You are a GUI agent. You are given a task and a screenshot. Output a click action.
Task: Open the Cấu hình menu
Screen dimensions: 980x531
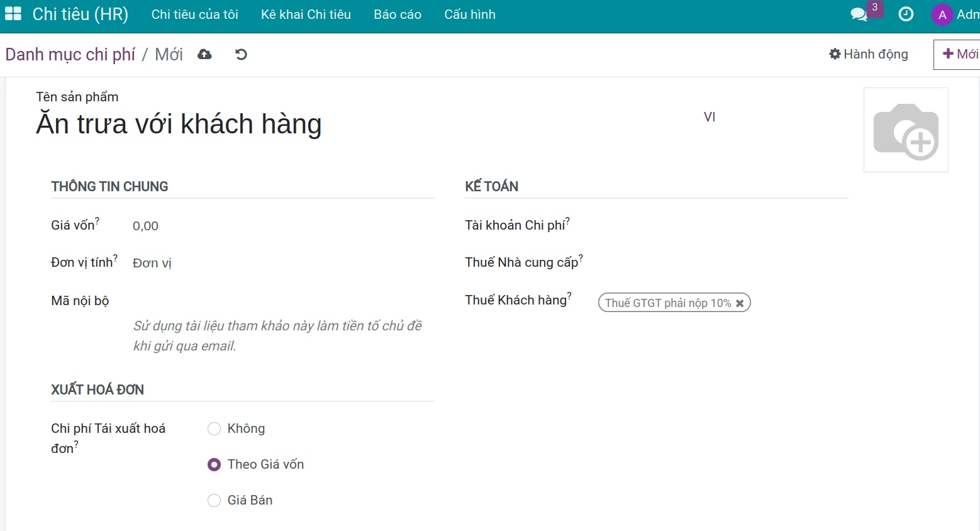[x=470, y=14]
